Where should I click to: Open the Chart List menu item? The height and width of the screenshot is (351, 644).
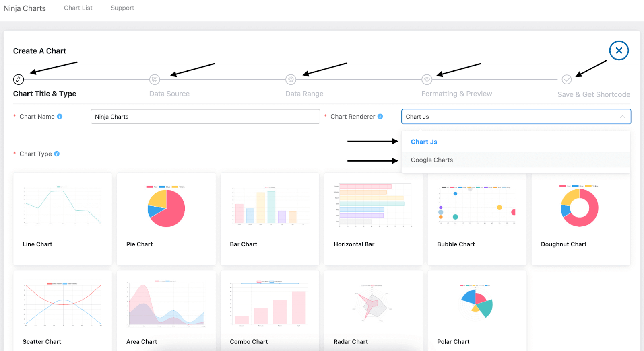pos(78,8)
